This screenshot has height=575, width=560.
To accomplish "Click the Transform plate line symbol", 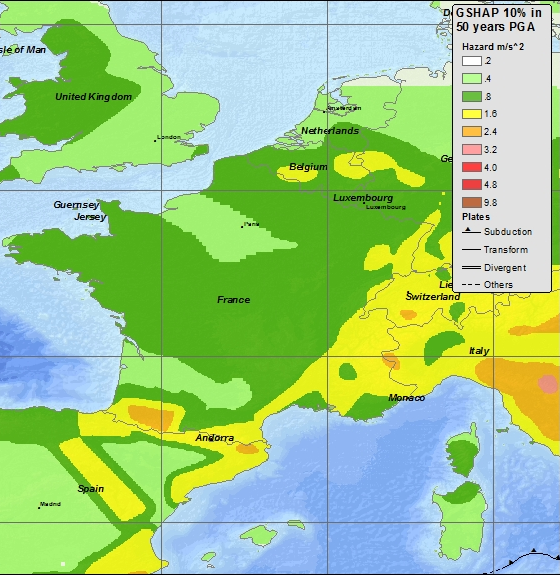I will 471,250.
